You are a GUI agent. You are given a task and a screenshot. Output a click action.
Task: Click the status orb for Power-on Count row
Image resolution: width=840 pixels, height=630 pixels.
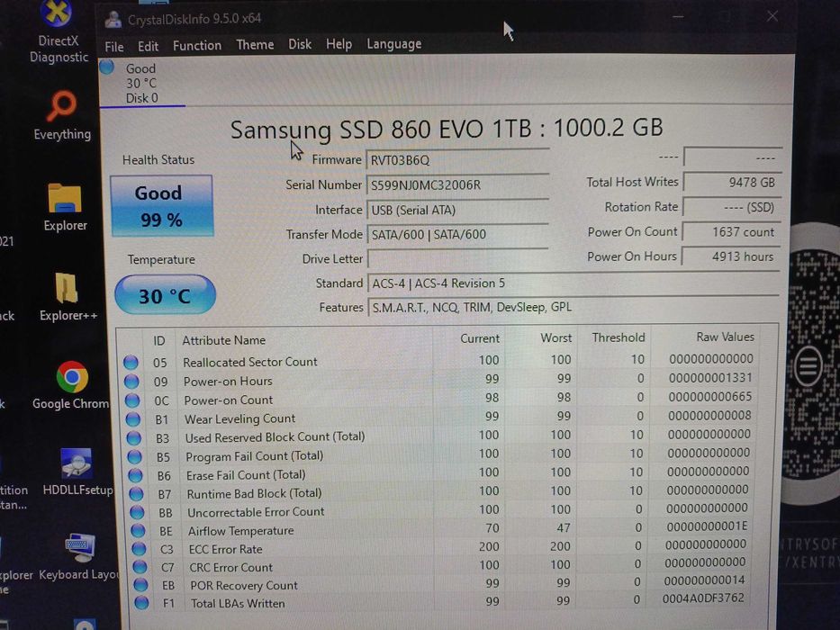tap(131, 400)
